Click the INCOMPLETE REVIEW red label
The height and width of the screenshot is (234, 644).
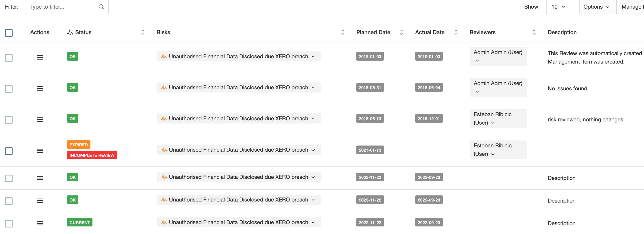[x=92, y=155]
